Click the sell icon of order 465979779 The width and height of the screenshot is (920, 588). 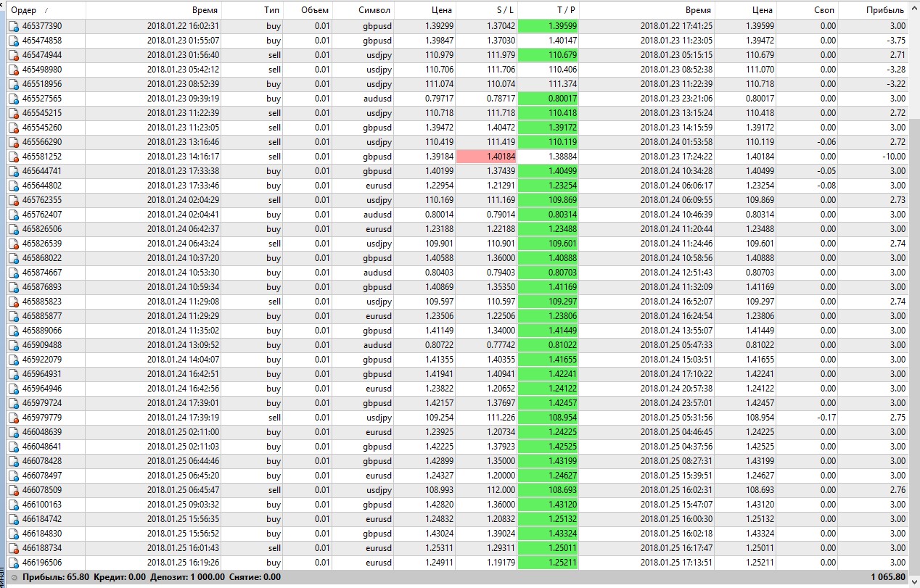pyautogui.click(x=14, y=418)
